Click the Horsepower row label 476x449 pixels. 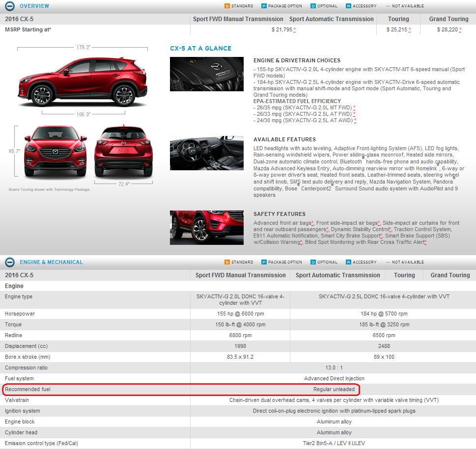(x=20, y=314)
